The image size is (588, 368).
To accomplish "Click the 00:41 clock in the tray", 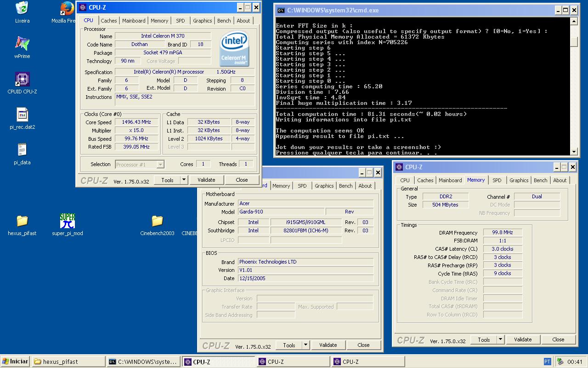I will click(575, 362).
